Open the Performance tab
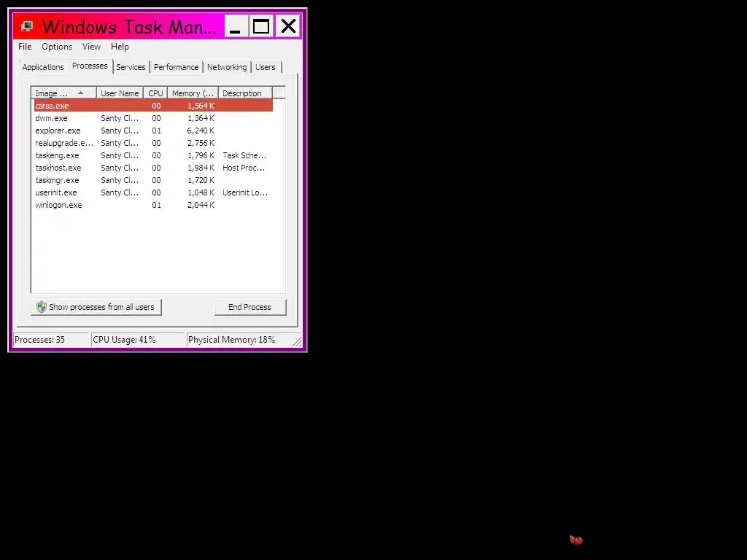 click(x=176, y=67)
